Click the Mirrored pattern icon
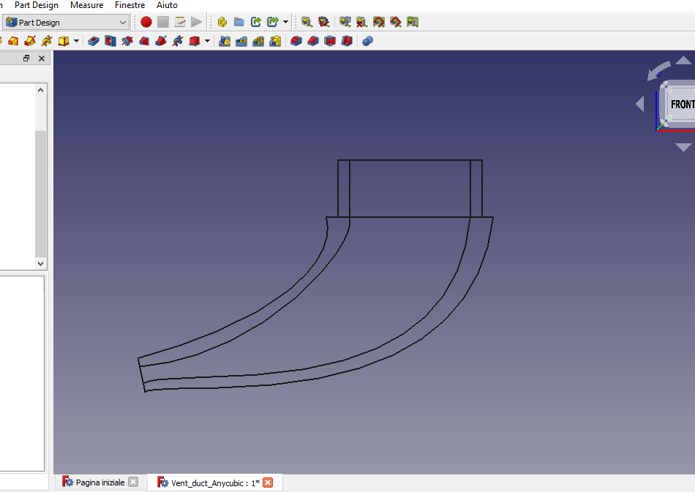The height and width of the screenshot is (493, 695). (225, 41)
